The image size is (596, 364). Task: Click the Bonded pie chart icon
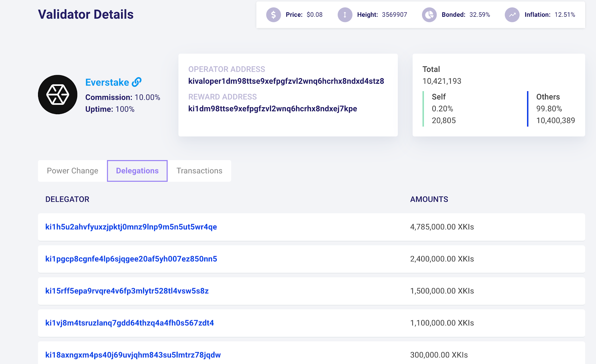click(x=429, y=15)
